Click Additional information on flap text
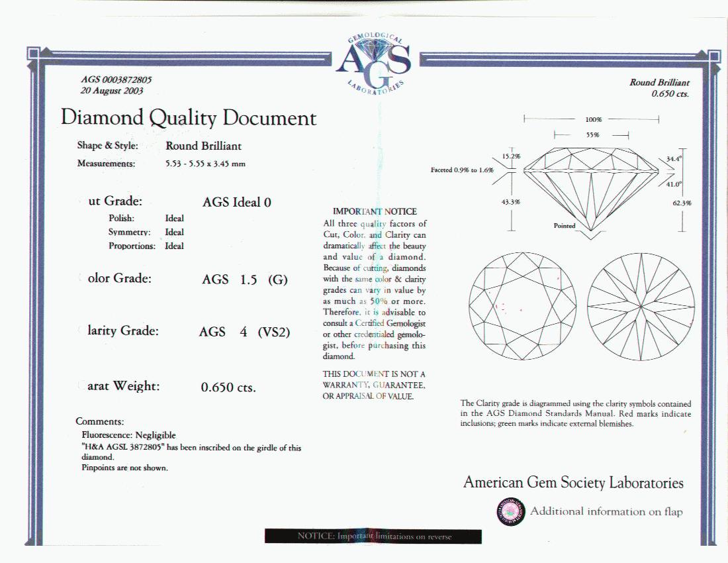The height and width of the screenshot is (563, 728). (606, 511)
